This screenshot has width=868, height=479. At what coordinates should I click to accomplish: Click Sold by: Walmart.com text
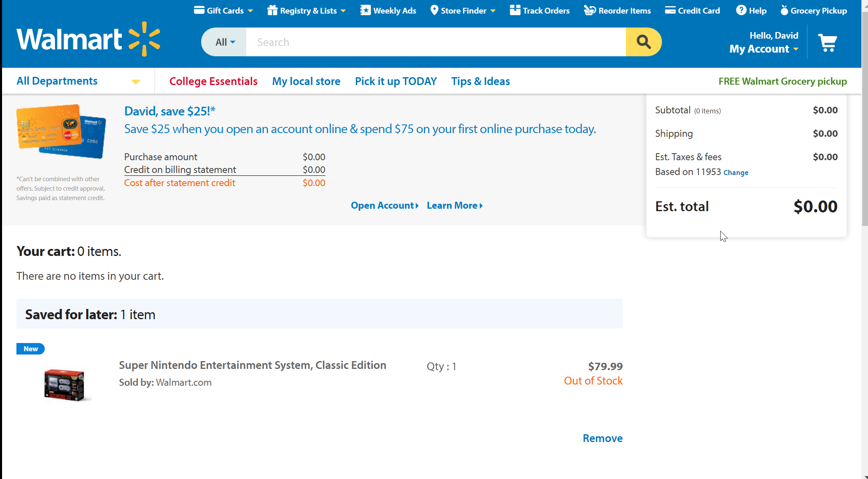165,382
